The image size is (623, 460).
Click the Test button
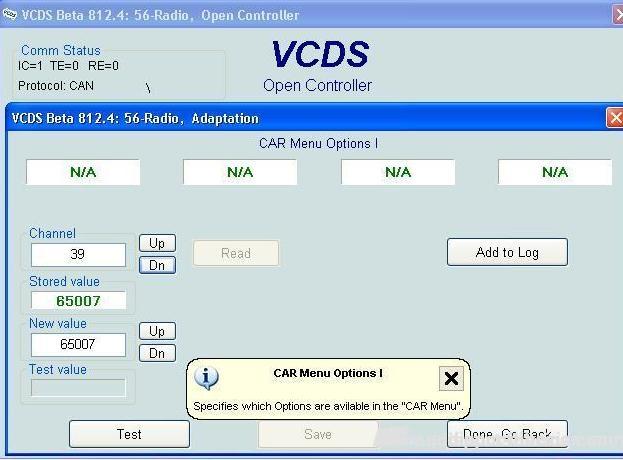click(x=129, y=434)
